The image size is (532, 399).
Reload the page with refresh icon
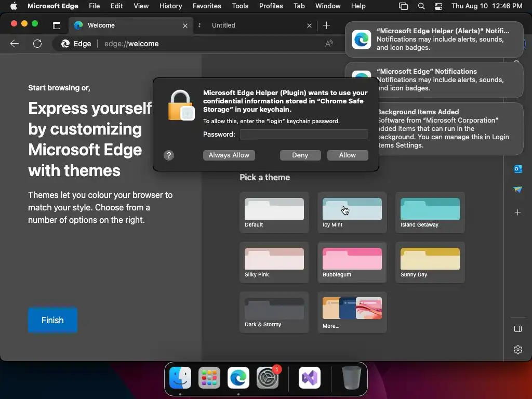[37, 44]
